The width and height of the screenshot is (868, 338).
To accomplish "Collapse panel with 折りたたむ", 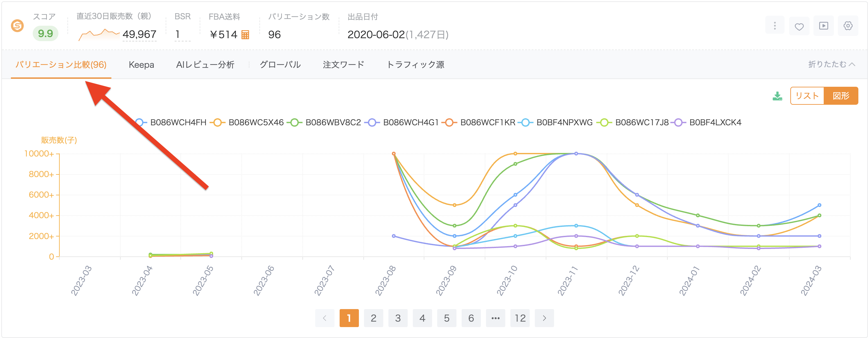I will point(831,65).
